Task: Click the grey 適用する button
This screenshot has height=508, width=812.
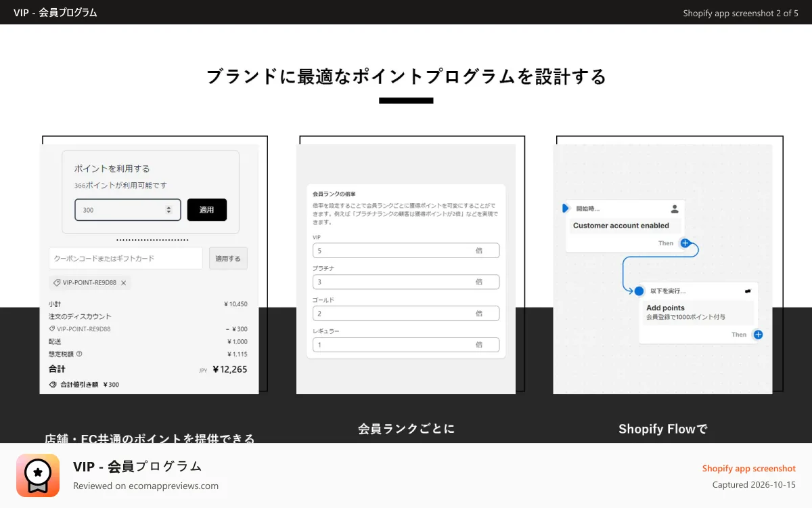Action: coord(228,258)
